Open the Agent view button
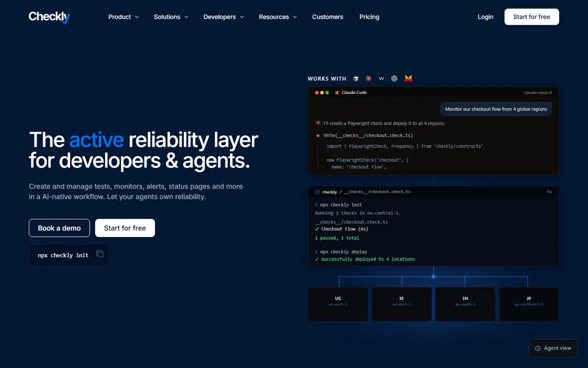The image size is (588, 368). point(553,348)
